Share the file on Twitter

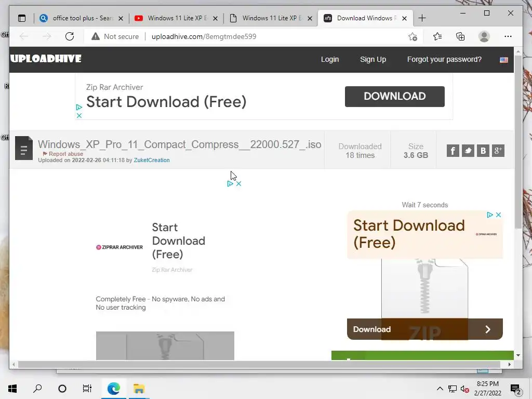point(468,151)
